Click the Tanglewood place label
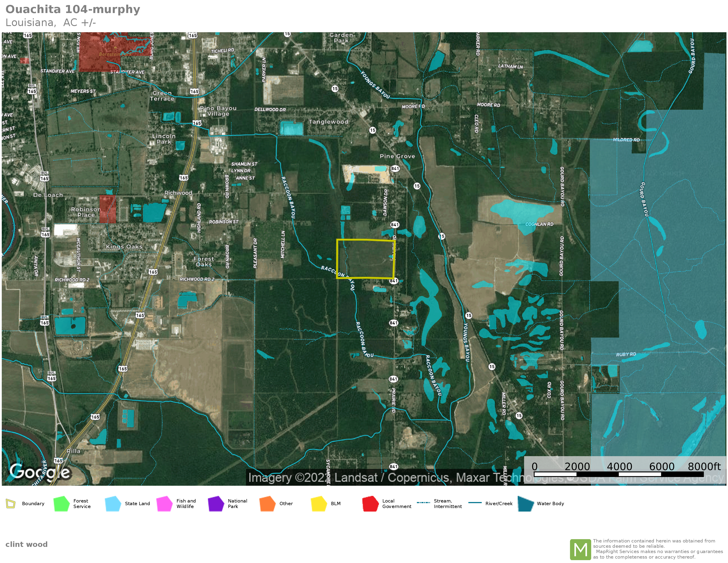This screenshot has width=728, height=563. coord(328,122)
